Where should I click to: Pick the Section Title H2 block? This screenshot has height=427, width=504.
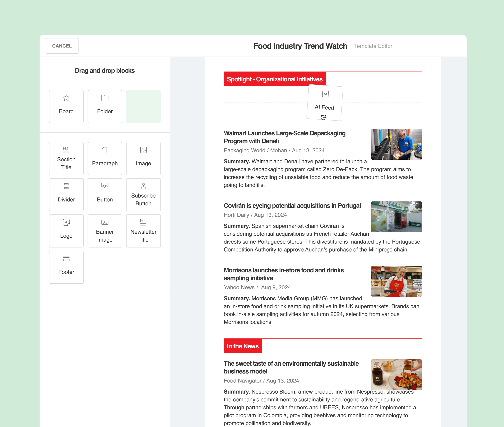(x=66, y=158)
